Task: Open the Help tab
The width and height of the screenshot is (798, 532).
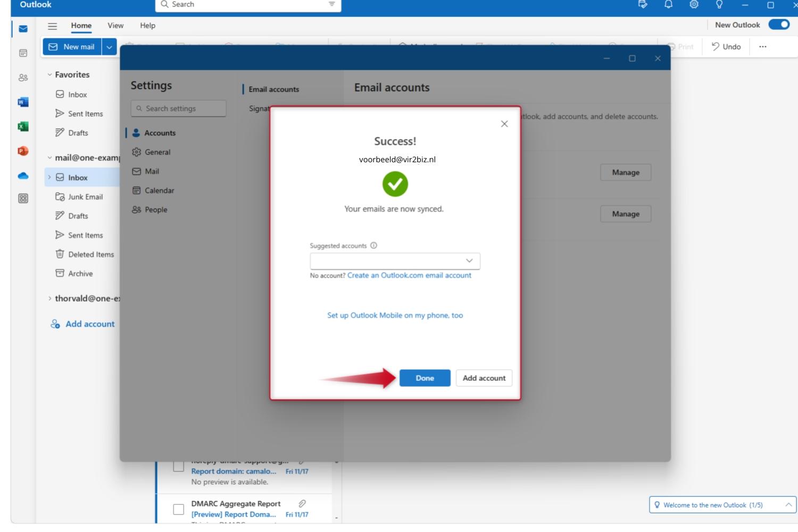Action: pos(147,26)
